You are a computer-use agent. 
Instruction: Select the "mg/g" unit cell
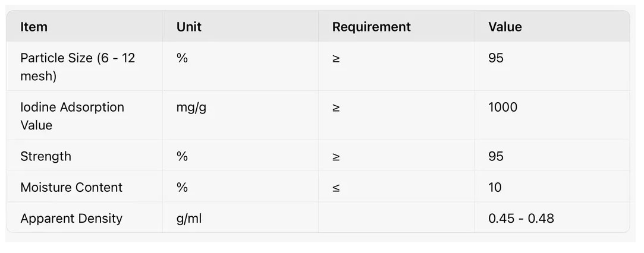tap(191, 107)
